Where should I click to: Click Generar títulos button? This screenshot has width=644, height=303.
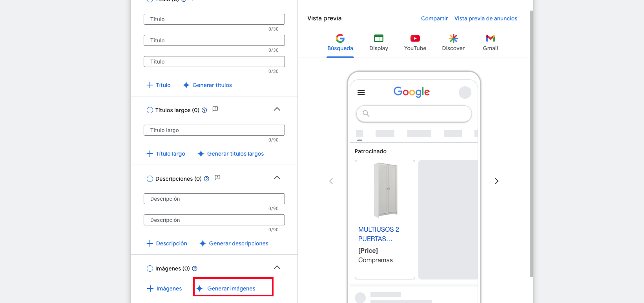[208, 85]
